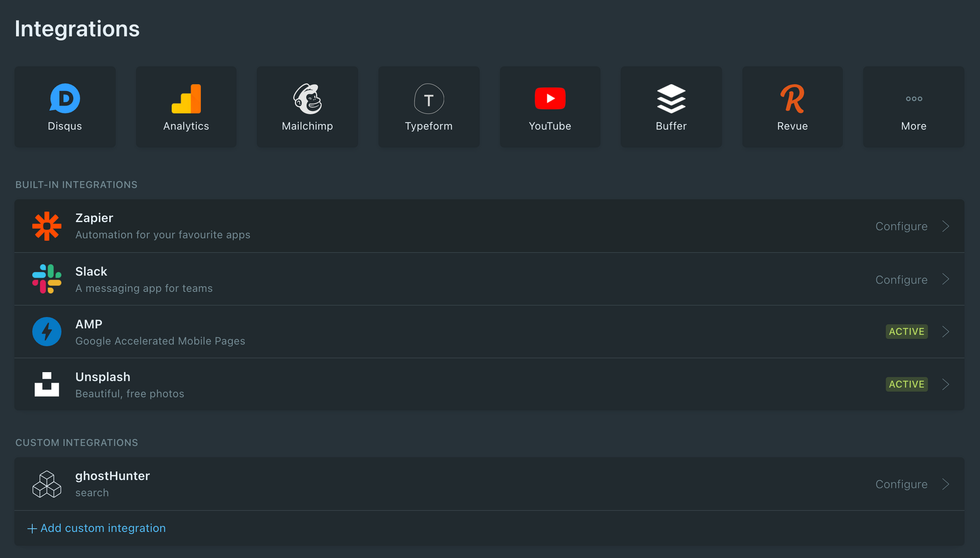Click the orange Zapier asterisk icon
This screenshot has height=558, width=980.
point(47,226)
